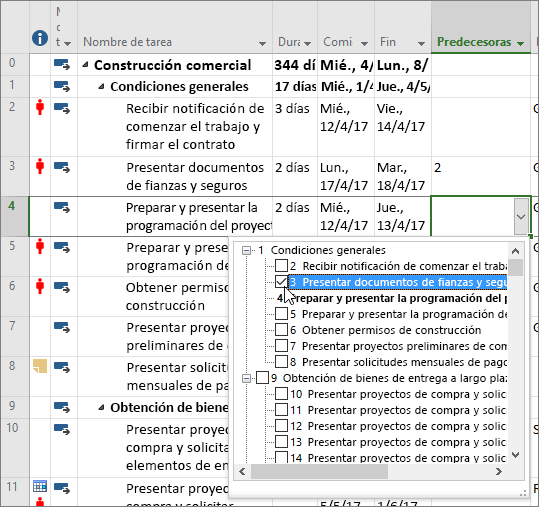Screen dimensions: 539x507
Task: Check task 6 Obtener permisos de construcción
Action: pos(281,330)
